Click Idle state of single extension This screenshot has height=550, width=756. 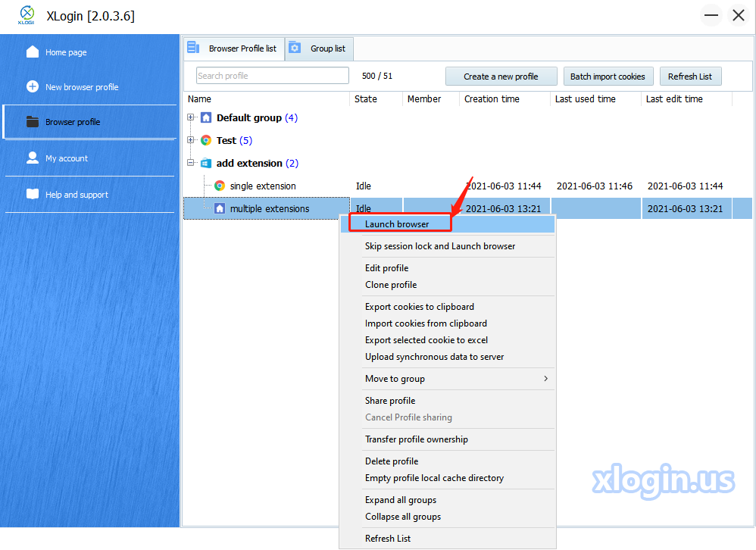click(364, 186)
